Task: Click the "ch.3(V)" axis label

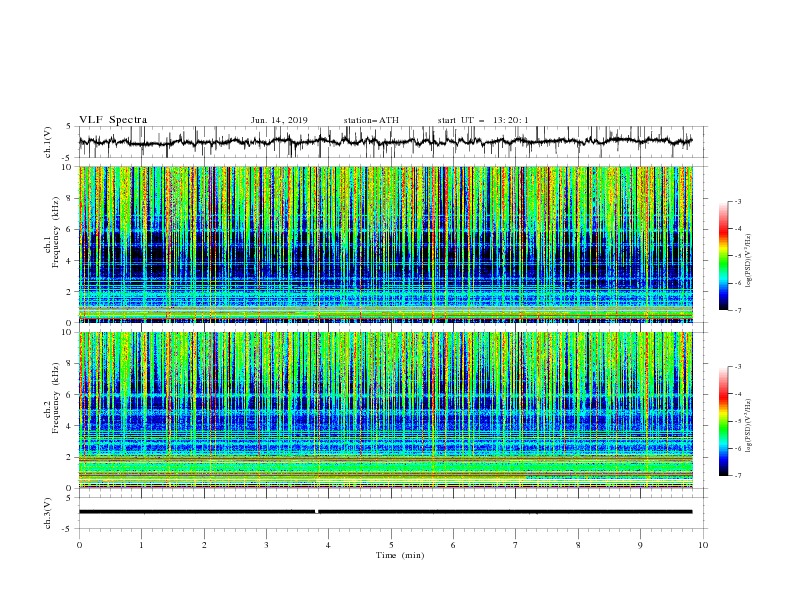Action: (x=48, y=513)
